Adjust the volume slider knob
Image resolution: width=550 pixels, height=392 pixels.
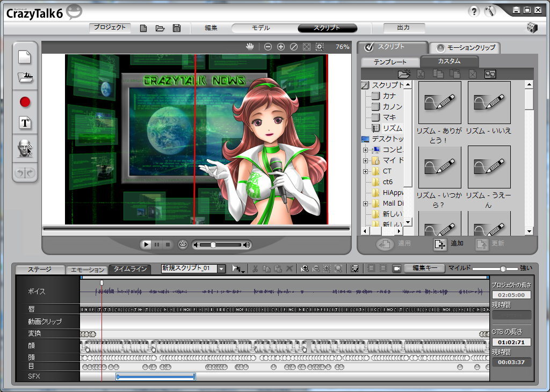click(x=213, y=245)
